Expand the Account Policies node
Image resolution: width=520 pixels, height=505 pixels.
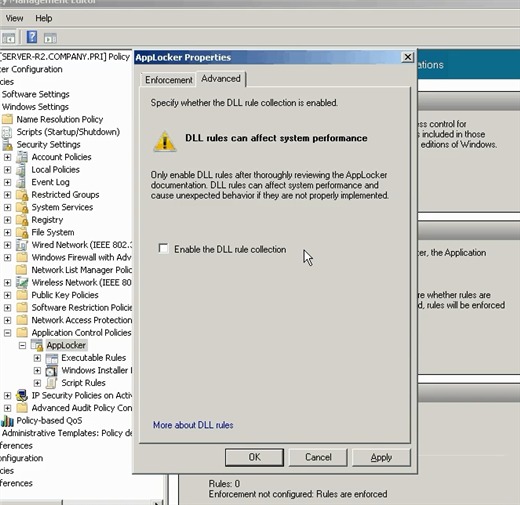[7, 157]
